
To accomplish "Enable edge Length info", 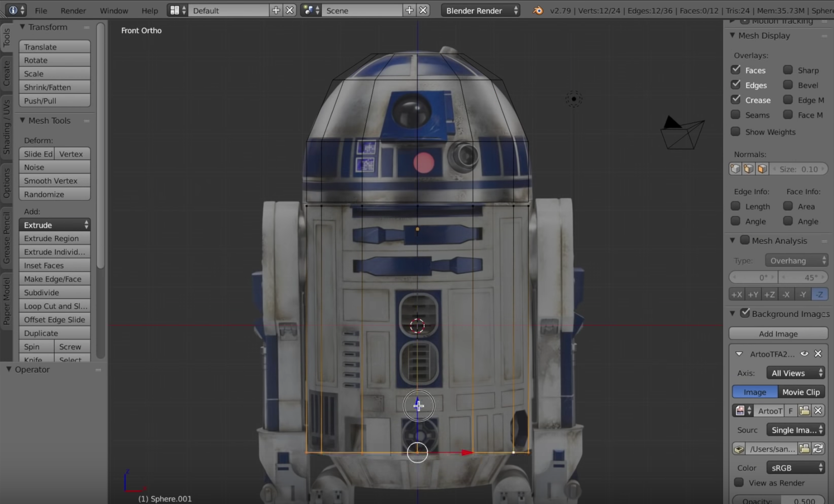I will click(736, 206).
